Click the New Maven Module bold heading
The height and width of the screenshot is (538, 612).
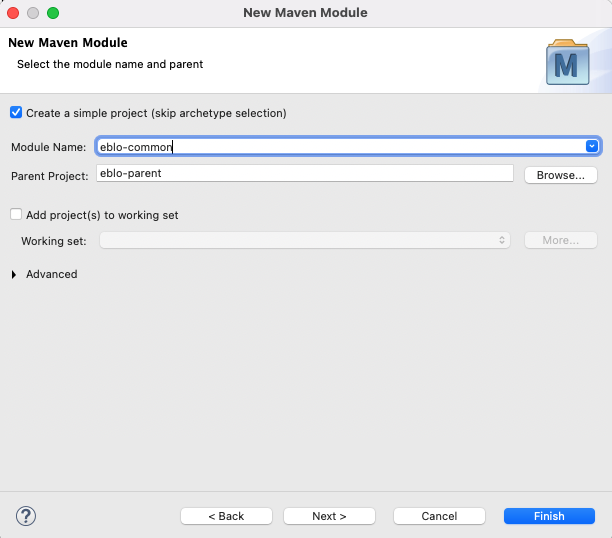(x=68, y=42)
